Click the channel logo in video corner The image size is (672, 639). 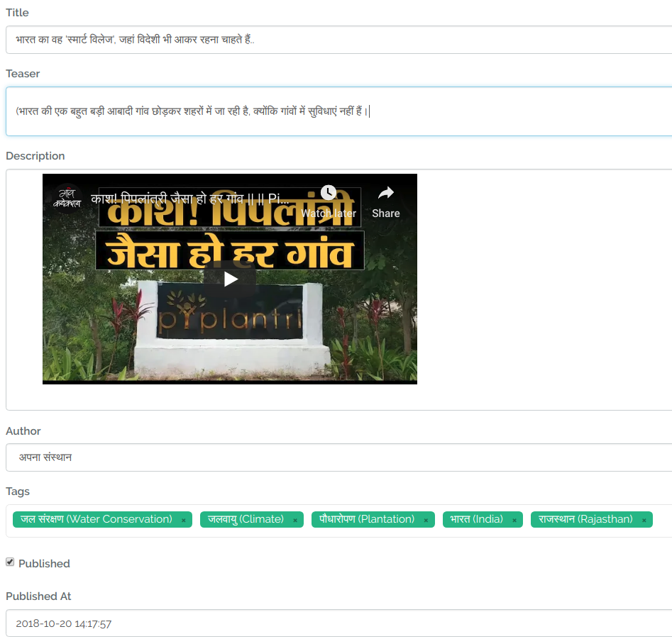point(65,196)
